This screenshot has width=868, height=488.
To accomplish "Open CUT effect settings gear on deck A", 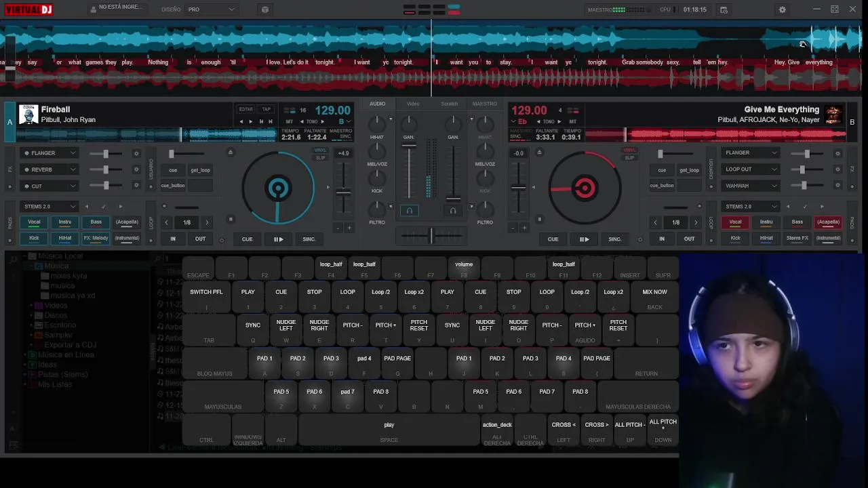I will (136, 186).
